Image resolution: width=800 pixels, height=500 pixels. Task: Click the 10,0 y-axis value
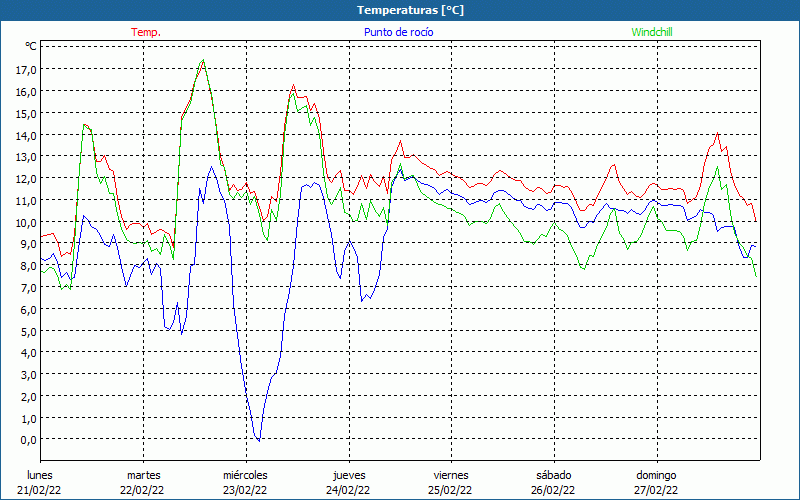click(x=26, y=222)
